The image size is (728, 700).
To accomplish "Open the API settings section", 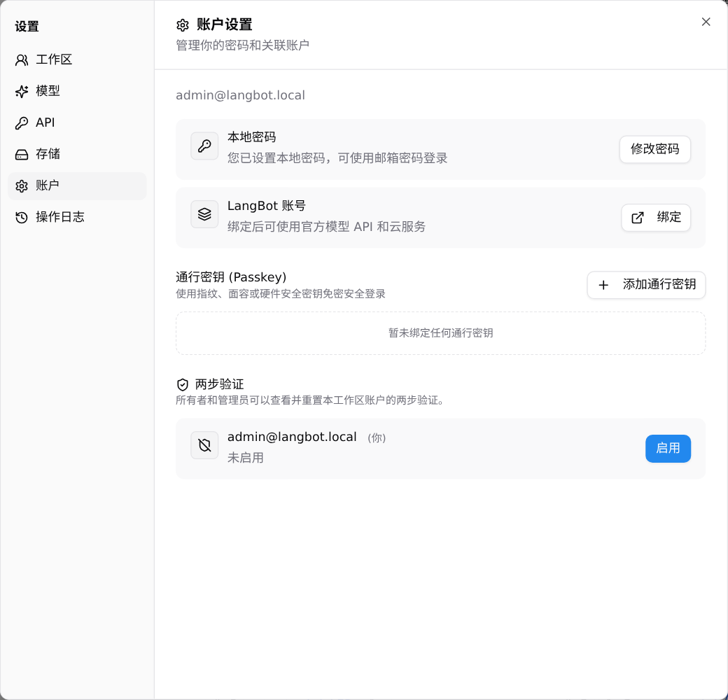I will click(x=77, y=122).
